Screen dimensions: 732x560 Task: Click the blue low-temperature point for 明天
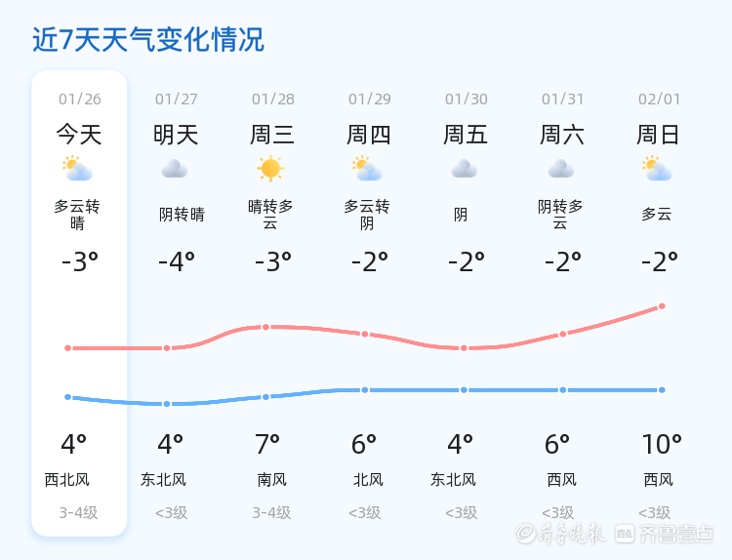(x=167, y=404)
